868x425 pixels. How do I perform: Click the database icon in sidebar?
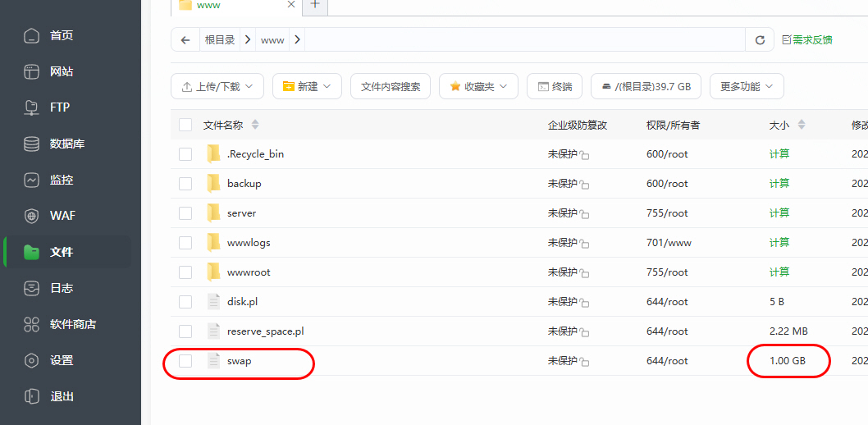coord(32,144)
